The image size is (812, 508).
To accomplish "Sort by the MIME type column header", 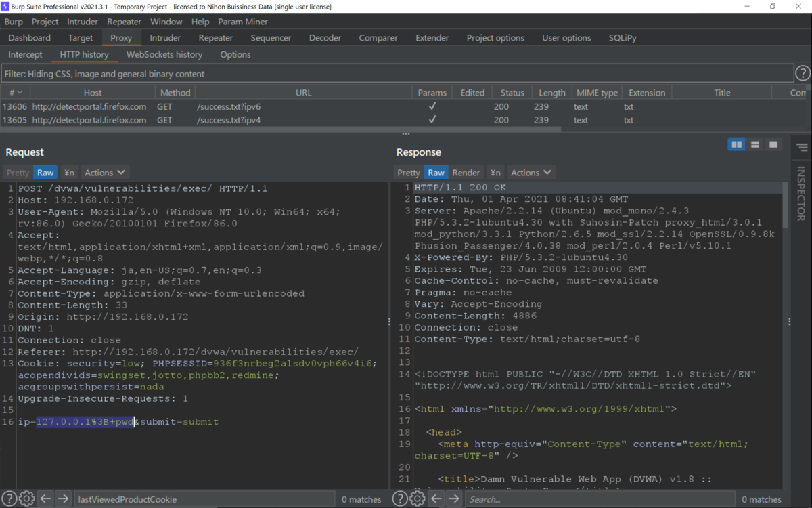I will pos(597,93).
